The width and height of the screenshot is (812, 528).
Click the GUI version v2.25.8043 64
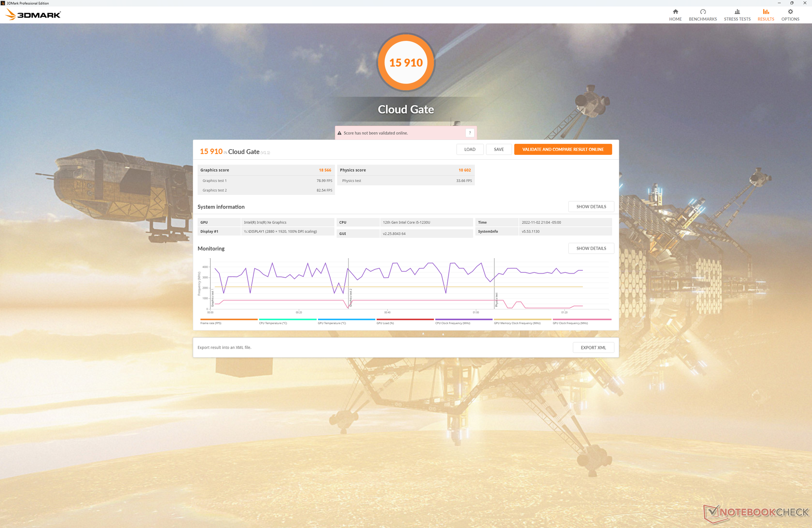point(394,234)
